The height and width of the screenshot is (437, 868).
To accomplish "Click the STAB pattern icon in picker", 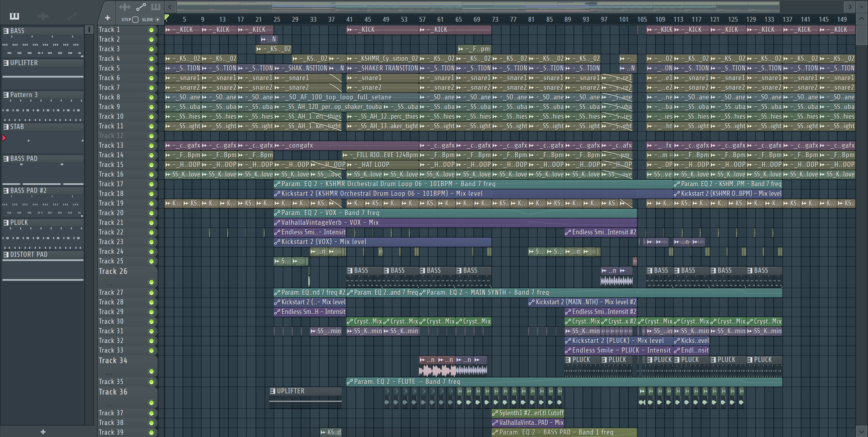I will [6, 127].
